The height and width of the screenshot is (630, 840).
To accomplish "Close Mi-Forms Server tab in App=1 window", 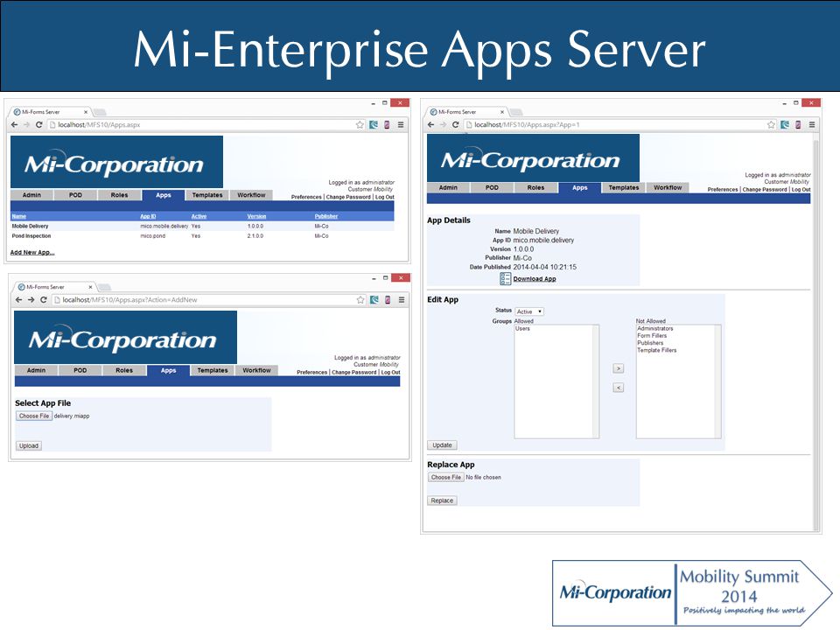I will (x=502, y=112).
